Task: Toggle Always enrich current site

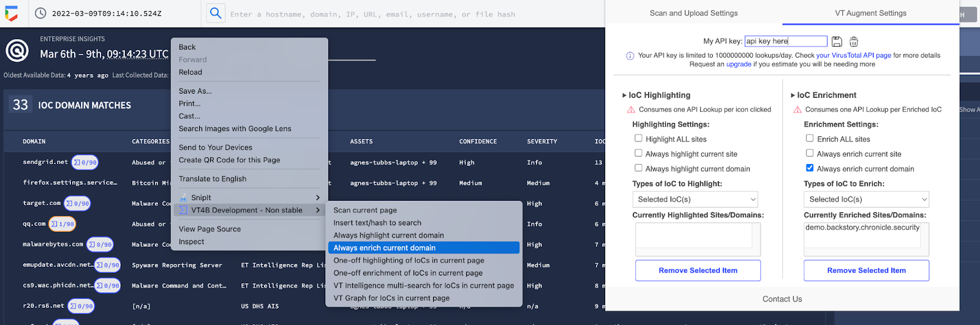Action: (810, 153)
